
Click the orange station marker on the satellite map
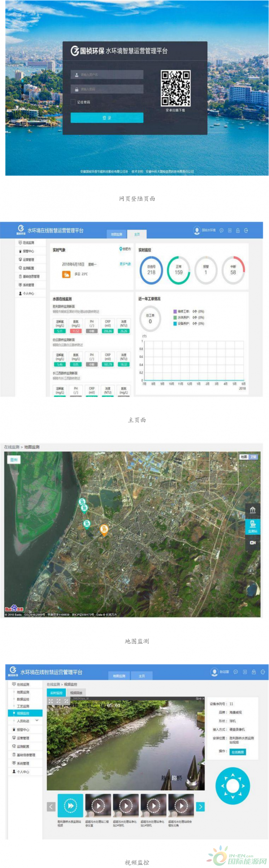pos(104,530)
